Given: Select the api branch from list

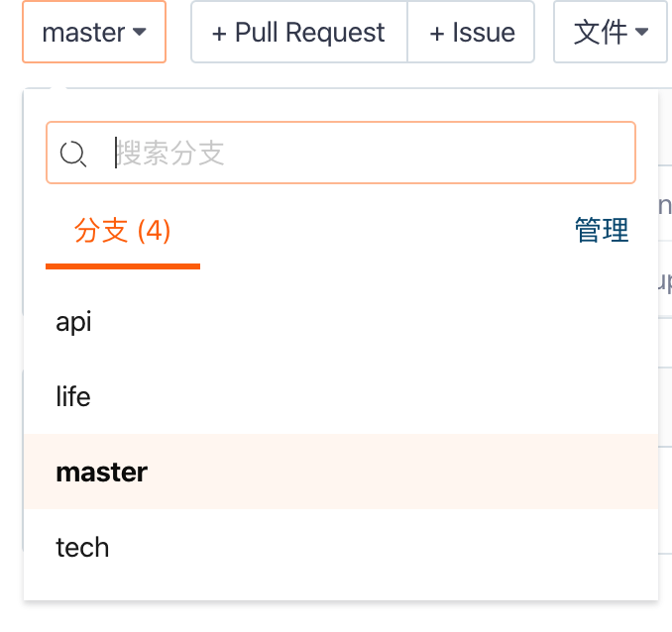Looking at the screenshot, I should click(x=74, y=321).
